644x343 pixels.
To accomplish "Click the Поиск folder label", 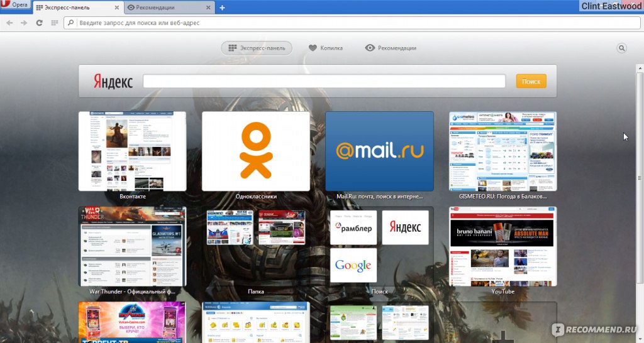I will [379, 291].
